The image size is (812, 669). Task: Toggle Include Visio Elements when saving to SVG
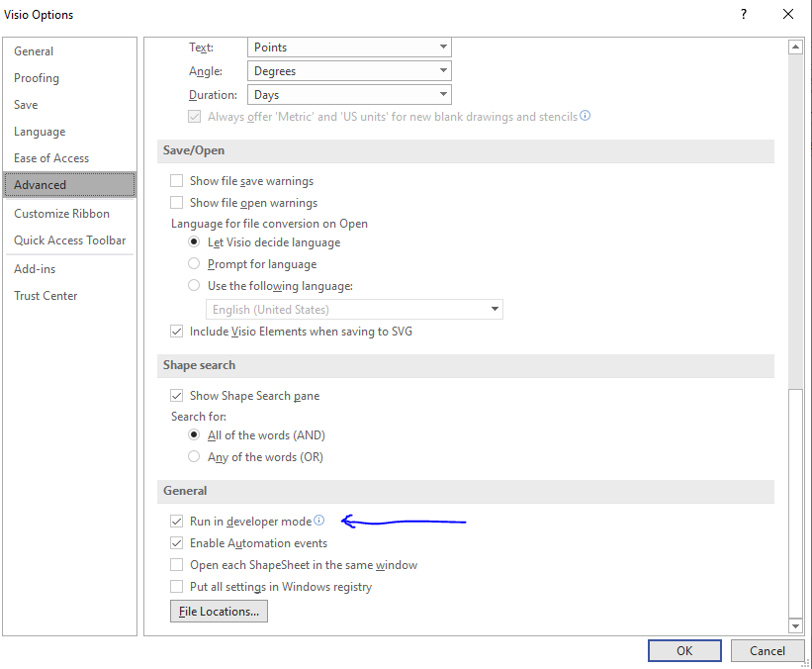pos(177,331)
